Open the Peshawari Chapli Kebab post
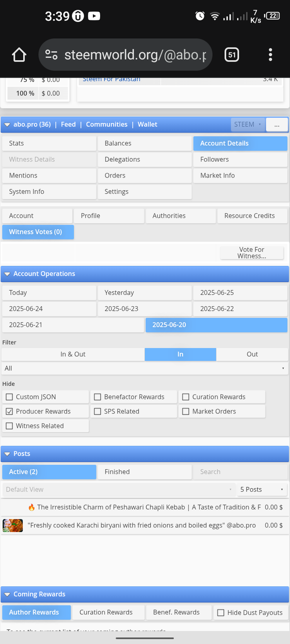The width and height of the screenshot is (290, 644). (145, 508)
